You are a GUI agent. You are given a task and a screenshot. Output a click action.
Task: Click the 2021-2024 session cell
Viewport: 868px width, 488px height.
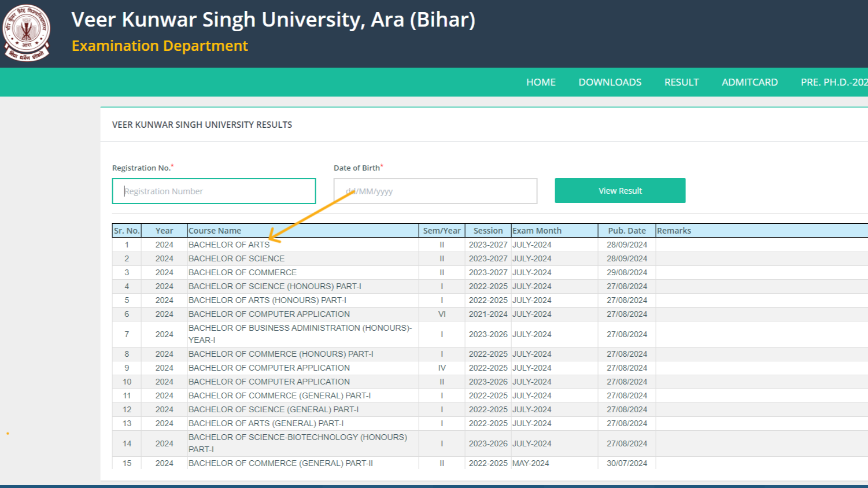point(488,314)
